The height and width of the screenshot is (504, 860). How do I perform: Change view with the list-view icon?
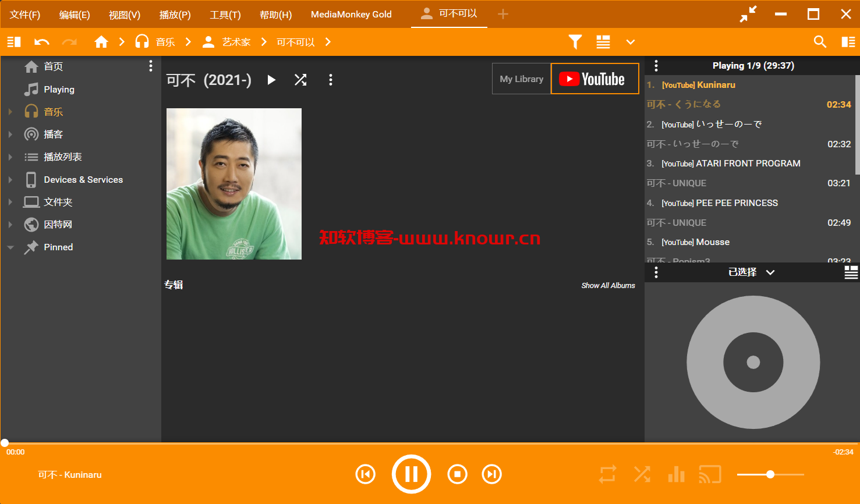tap(603, 42)
